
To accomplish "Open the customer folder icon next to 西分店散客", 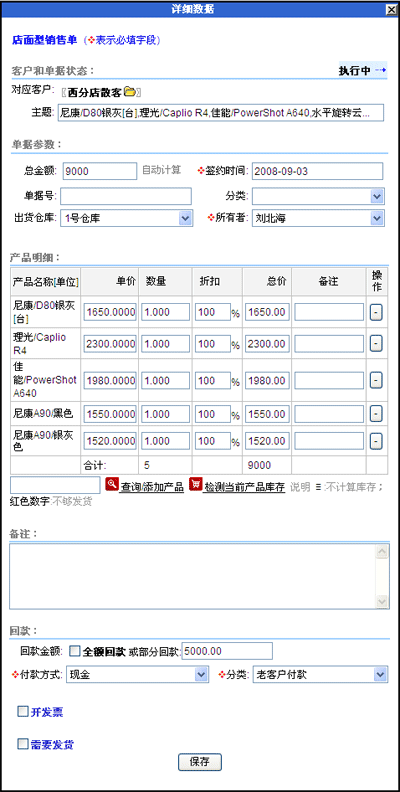I will [130, 92].
